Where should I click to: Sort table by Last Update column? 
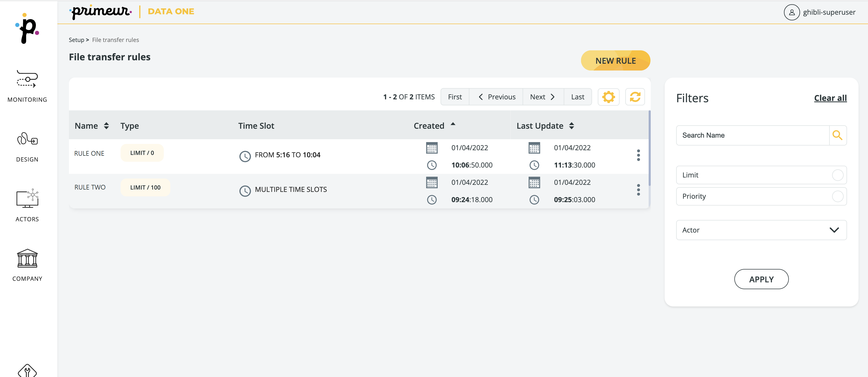572,126
